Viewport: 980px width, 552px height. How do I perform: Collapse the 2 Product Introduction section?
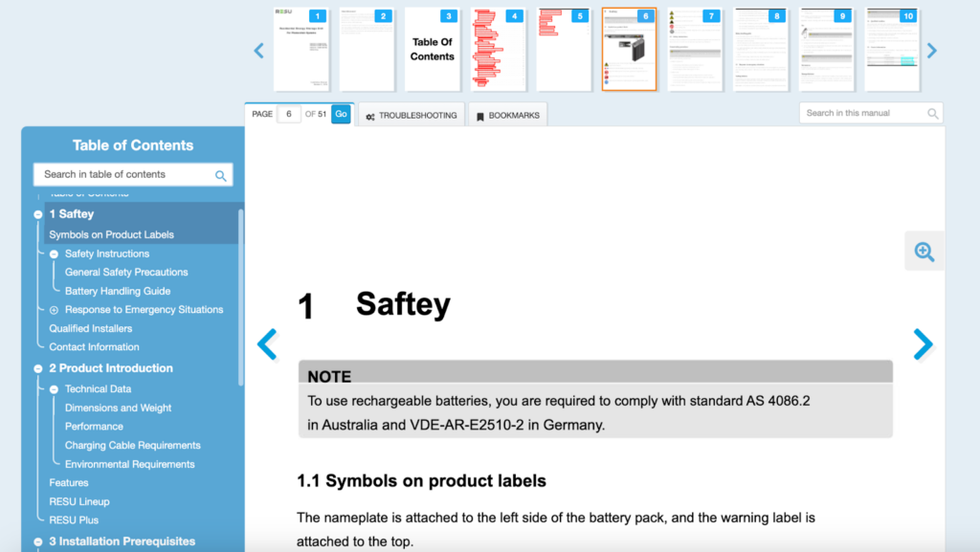tap(38, 367)
